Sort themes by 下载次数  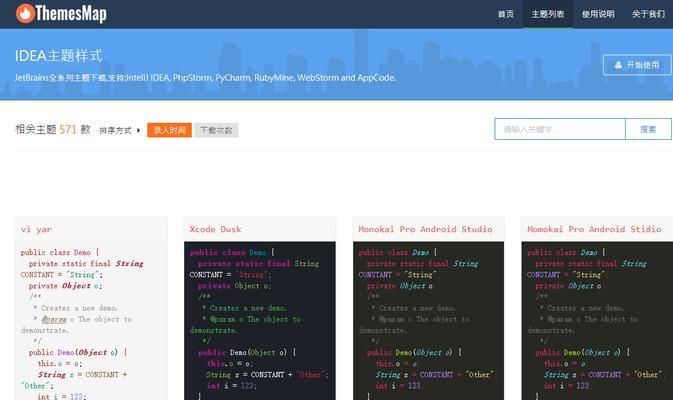pos(216,130)
